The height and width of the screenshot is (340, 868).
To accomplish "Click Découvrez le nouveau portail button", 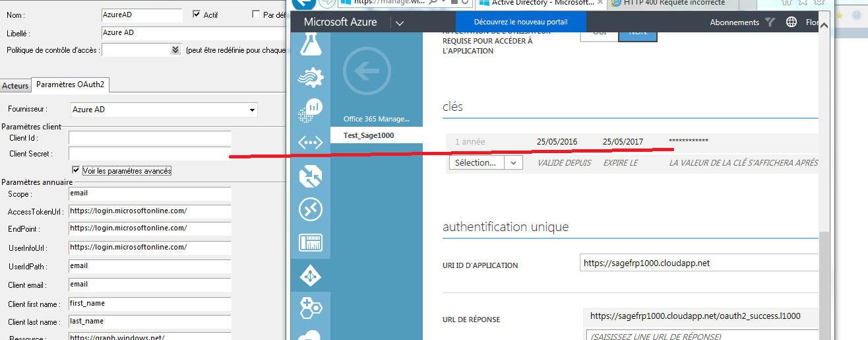I will 520,22.
